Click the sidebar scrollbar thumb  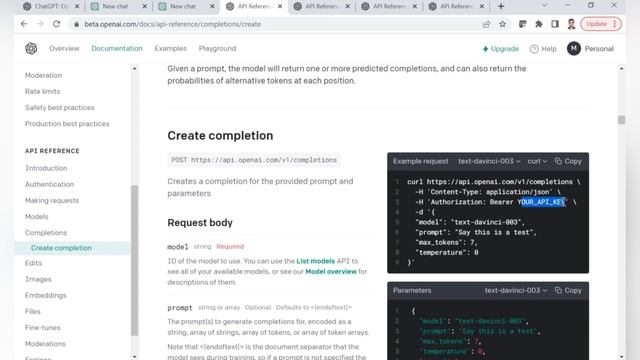tap(134, 260)
